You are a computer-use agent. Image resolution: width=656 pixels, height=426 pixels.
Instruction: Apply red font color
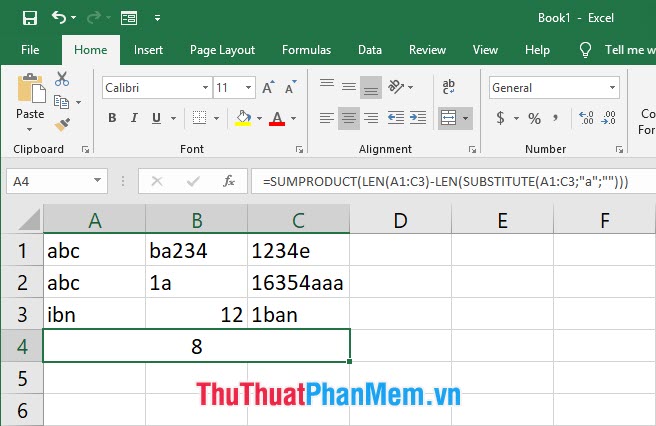277,118
